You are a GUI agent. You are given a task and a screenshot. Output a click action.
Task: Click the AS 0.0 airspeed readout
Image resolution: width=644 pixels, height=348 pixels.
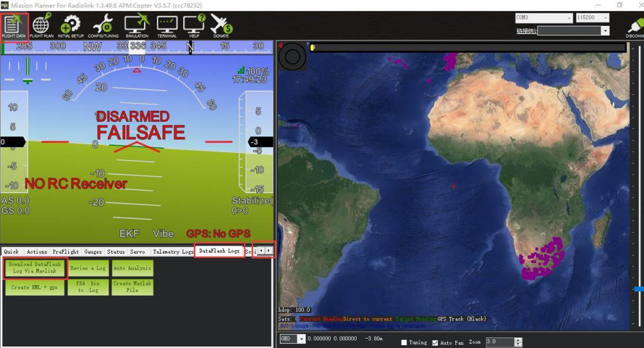pyautogui.click(x=15, y=200)
